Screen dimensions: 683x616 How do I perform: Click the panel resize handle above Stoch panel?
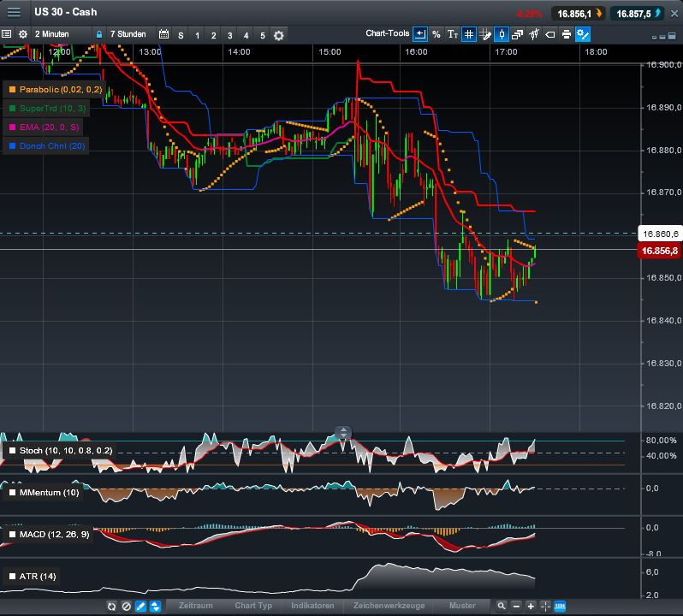point(343,432)
